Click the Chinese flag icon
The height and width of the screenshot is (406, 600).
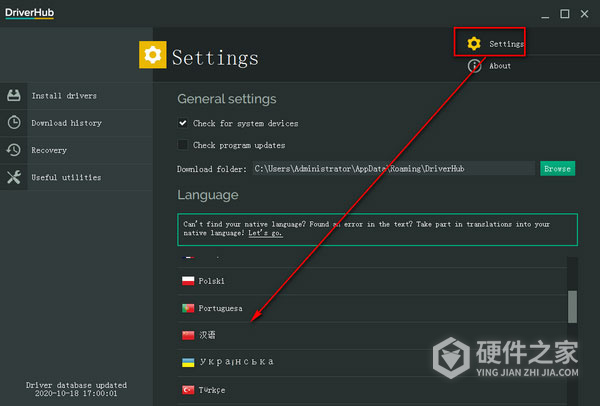pos(188,335)
